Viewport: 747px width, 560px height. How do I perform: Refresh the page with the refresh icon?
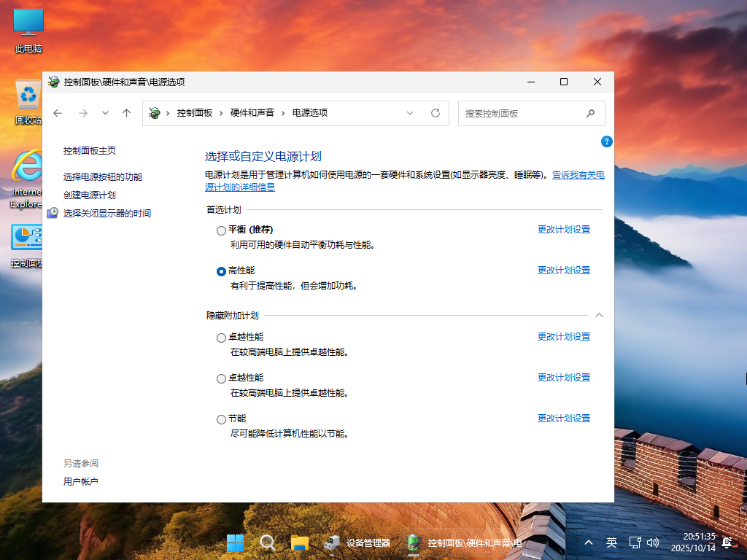point(436,113)
